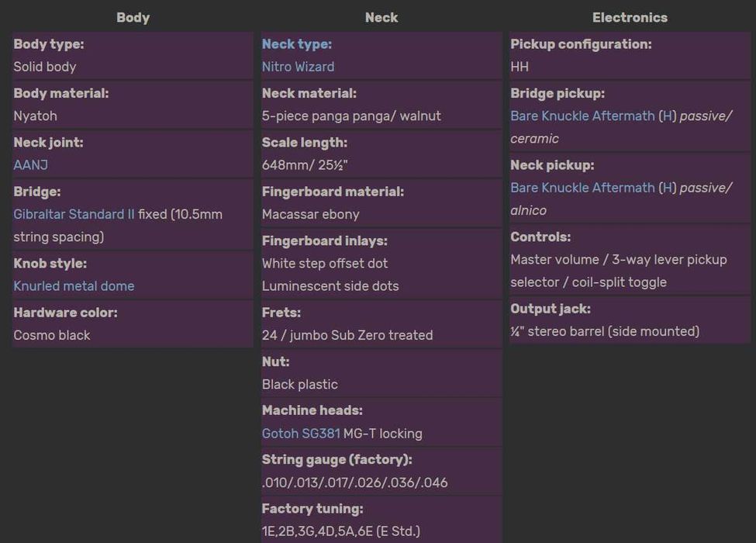Click the Electronics column header
Screen dimensions: 756x543
tap(630, 17)
